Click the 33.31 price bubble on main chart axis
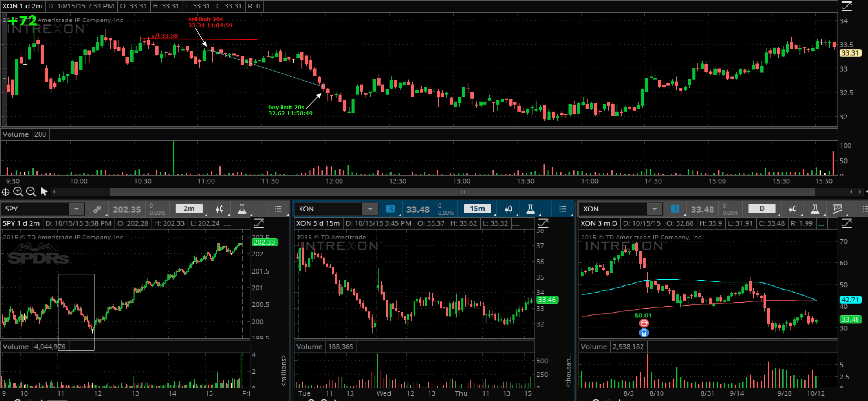 point(850,53)
